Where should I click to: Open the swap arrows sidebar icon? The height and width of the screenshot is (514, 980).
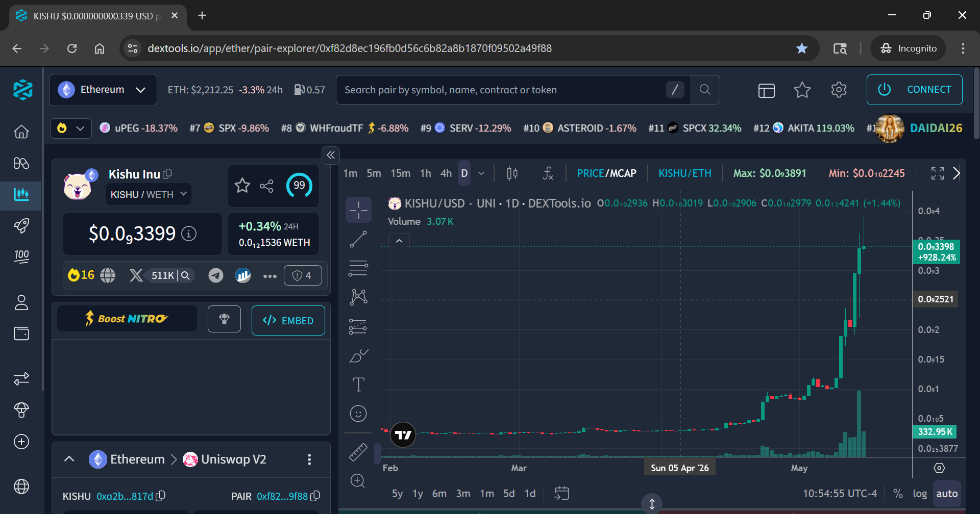[21, 379]
